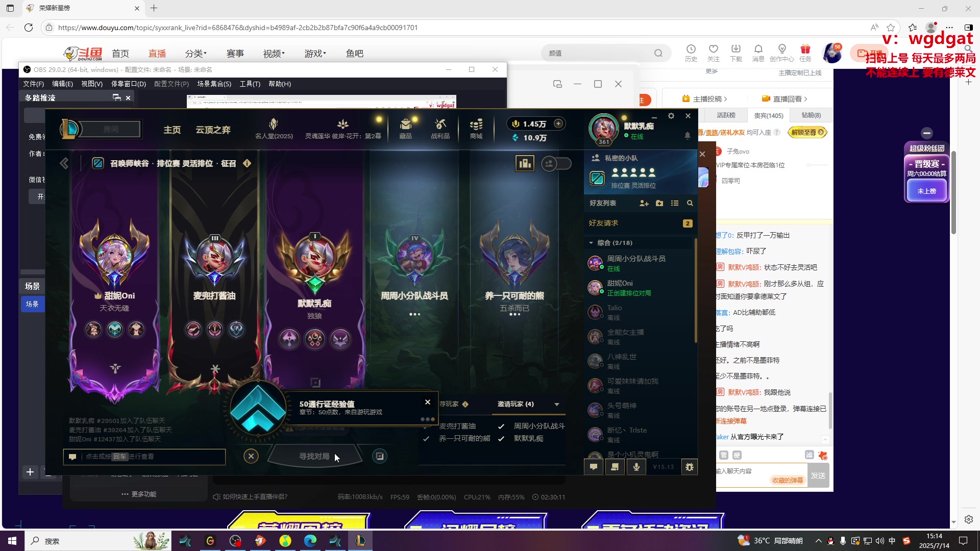Screen dimensions: 980x551
Task: Search friends with the magnifier icon
Action: point(690,203)
